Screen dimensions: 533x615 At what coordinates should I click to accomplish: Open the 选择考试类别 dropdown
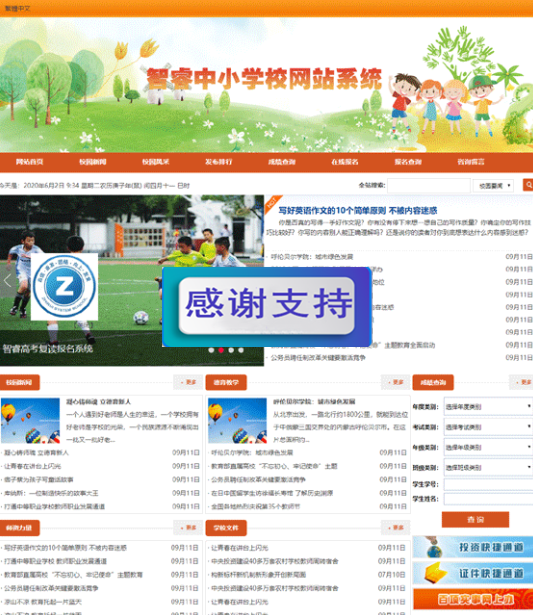click(488, 427)
